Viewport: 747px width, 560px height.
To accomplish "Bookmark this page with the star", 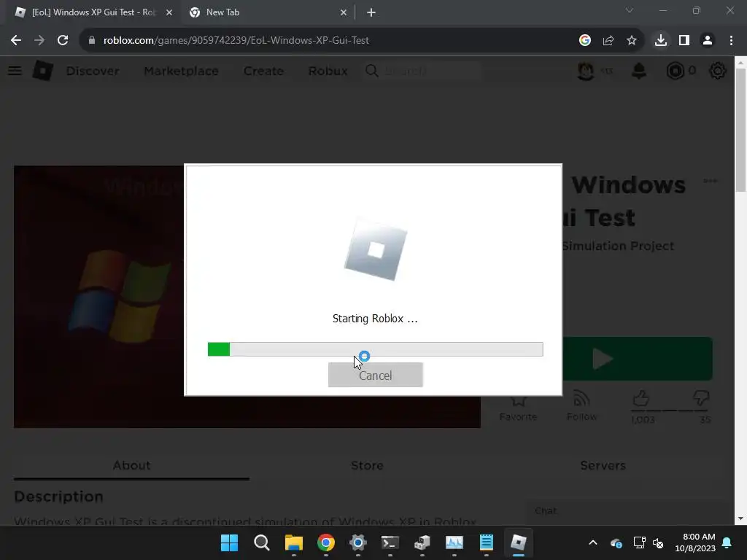I will click(x=632, y=41).
